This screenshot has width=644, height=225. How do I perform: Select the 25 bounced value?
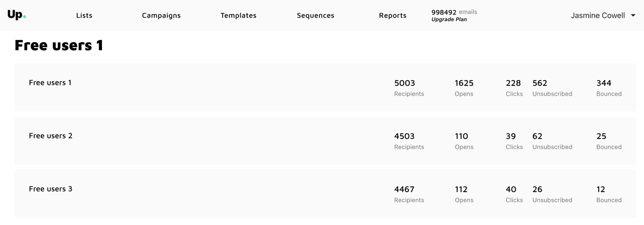(x=601, y=136)
